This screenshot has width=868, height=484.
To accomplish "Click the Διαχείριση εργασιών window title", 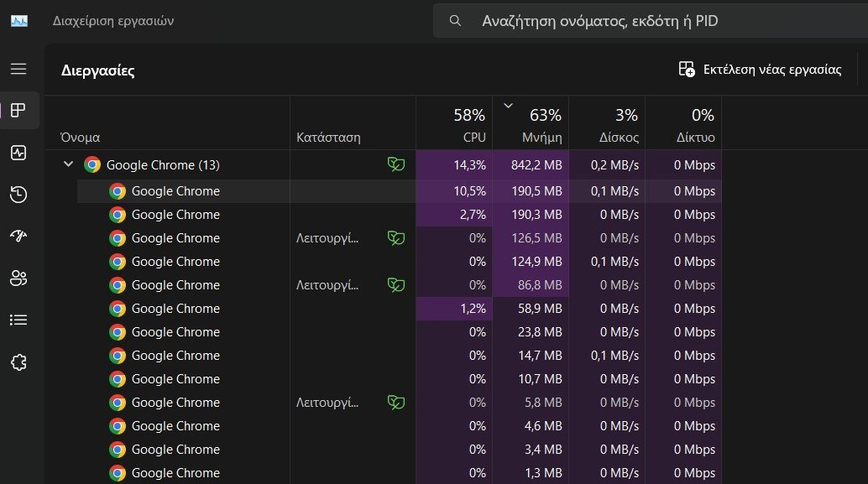I will (x=113, y=21).
